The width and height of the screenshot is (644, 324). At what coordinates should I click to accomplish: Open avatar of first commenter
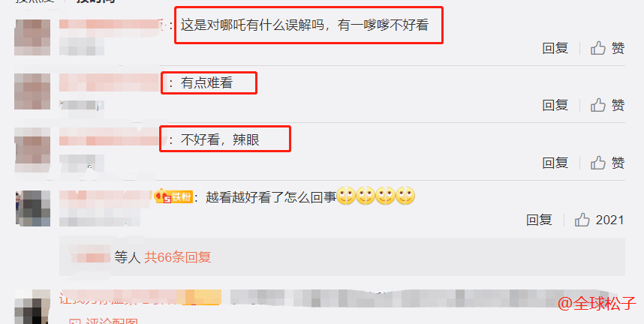tap(32, 37)
